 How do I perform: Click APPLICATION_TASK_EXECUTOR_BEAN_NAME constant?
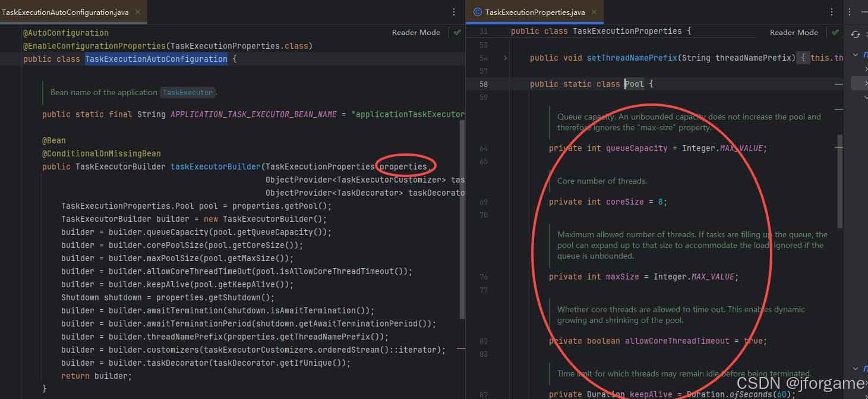(x=254, y=114)
